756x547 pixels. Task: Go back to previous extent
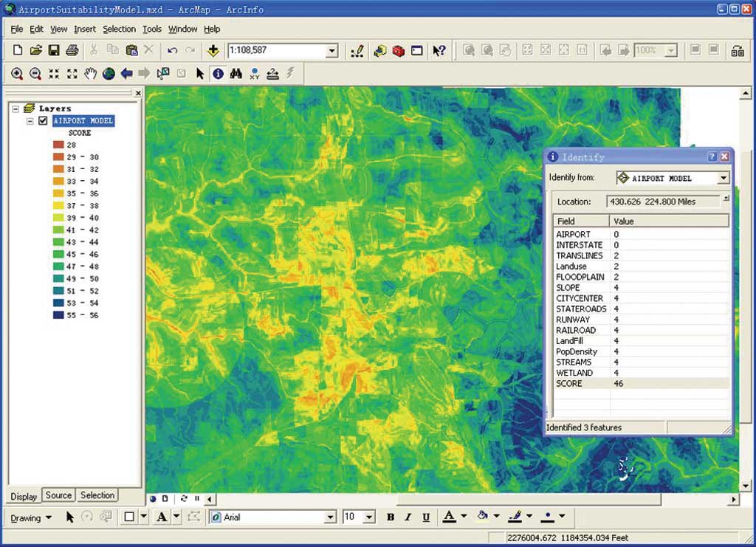pos(127,74)
